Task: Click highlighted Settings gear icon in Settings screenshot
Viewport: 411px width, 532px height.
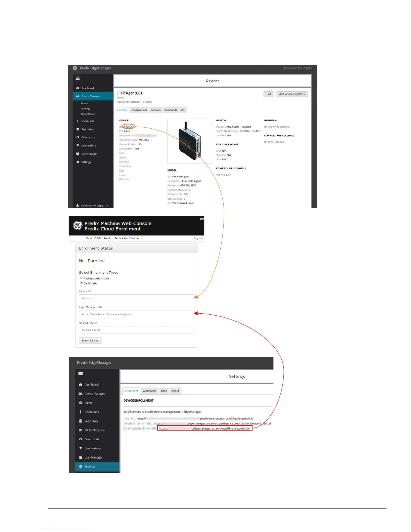Action: coord(81,467)
